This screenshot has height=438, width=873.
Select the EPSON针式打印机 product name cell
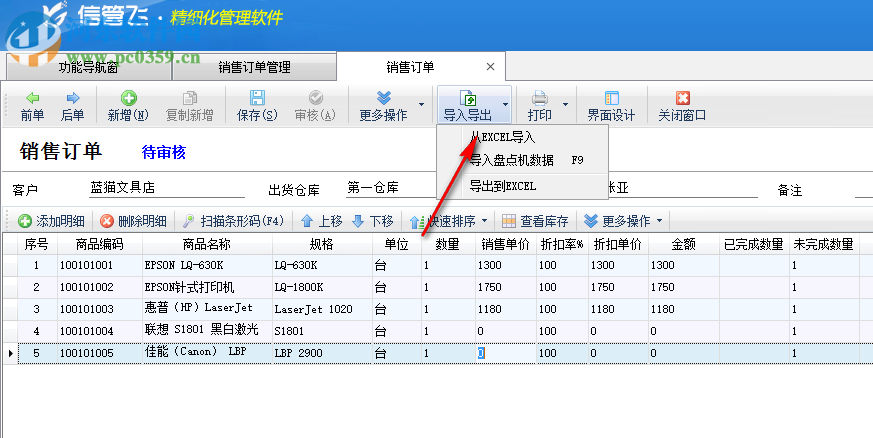[207, 287]
